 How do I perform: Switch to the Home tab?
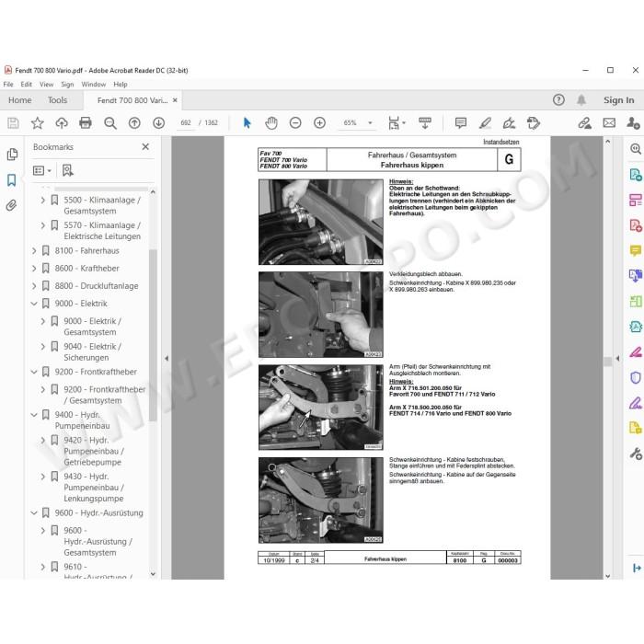19,100
